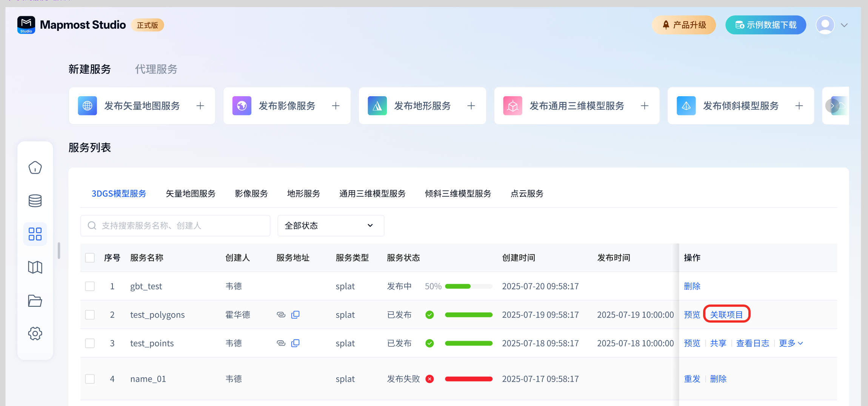Copy service address for test_polygons

(x=295, y=315)
